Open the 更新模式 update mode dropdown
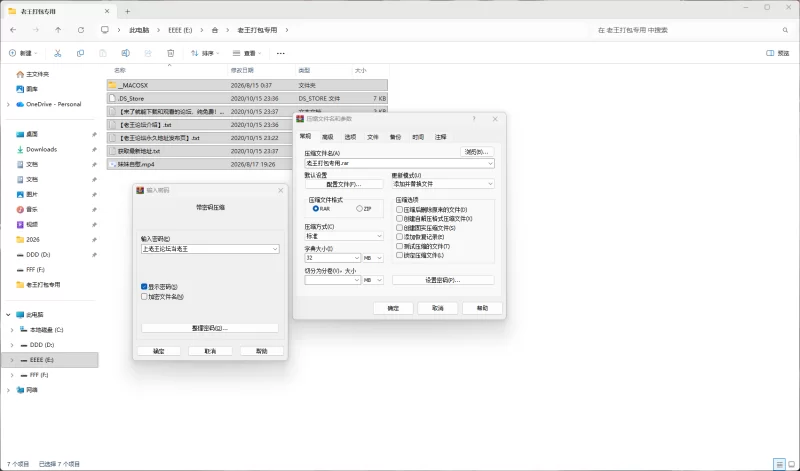 point(443,184)
